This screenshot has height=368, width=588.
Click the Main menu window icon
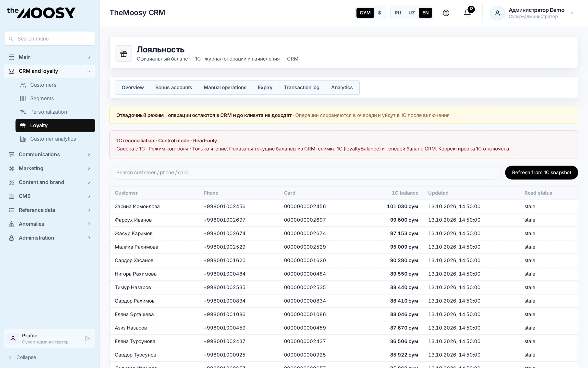pos(12,57)
